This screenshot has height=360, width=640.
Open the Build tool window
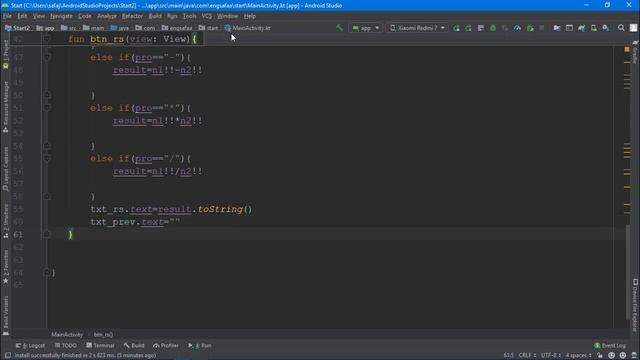click(134, 345)
